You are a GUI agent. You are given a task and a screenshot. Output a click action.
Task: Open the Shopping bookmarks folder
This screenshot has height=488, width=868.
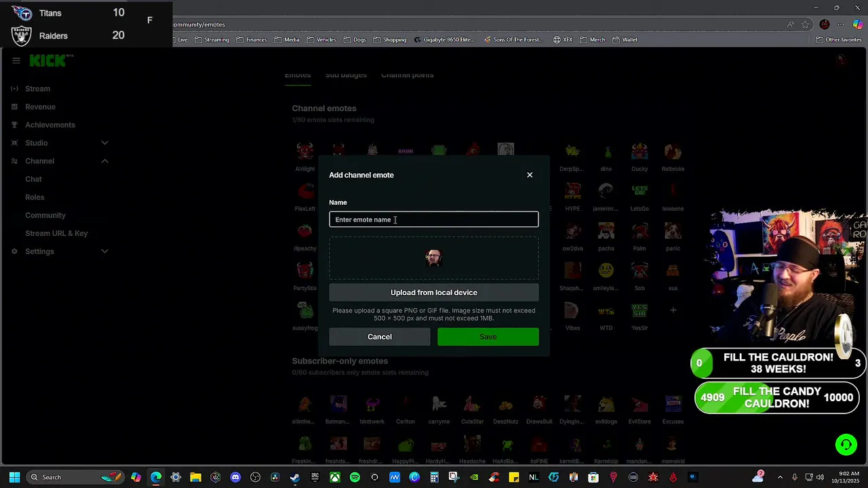pos(389,39)
